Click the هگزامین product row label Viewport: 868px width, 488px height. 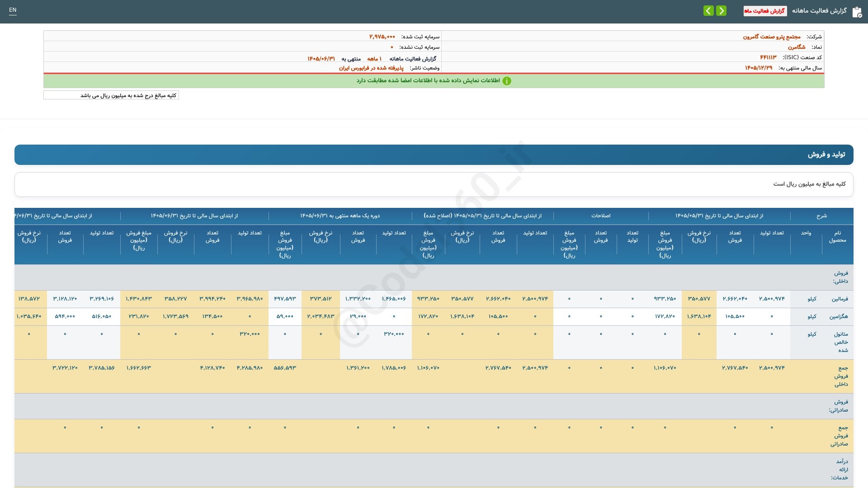(839, 317)
